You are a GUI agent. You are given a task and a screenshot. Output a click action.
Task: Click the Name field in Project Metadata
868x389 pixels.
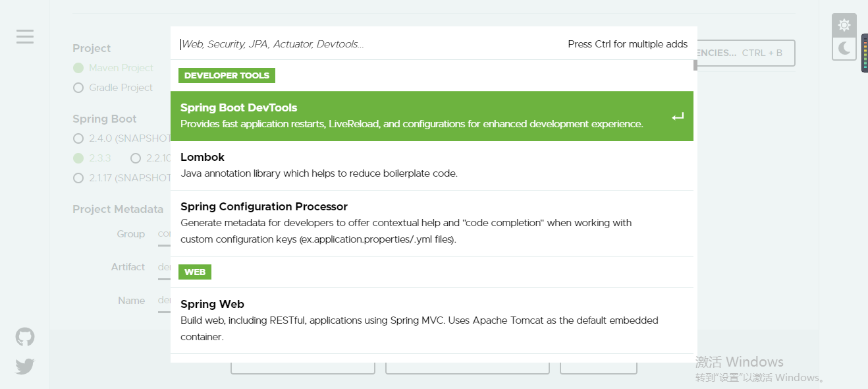[164, 300]
